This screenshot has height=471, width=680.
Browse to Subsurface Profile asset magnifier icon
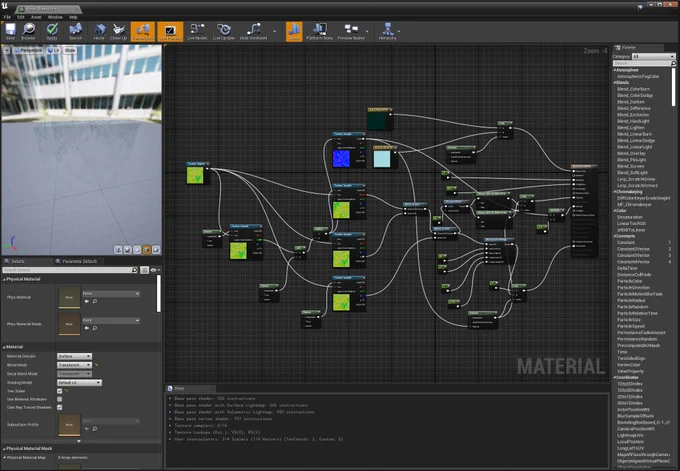tap(95, 428)
